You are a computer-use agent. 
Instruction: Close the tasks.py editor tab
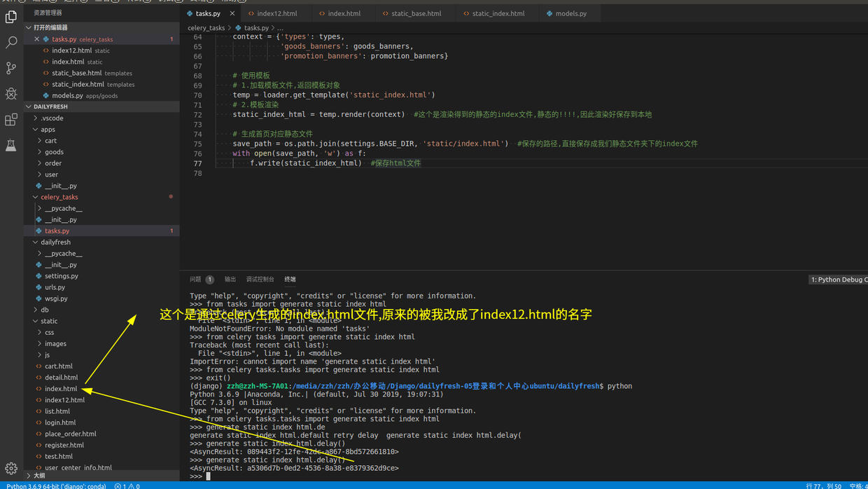tap(232, 13)
